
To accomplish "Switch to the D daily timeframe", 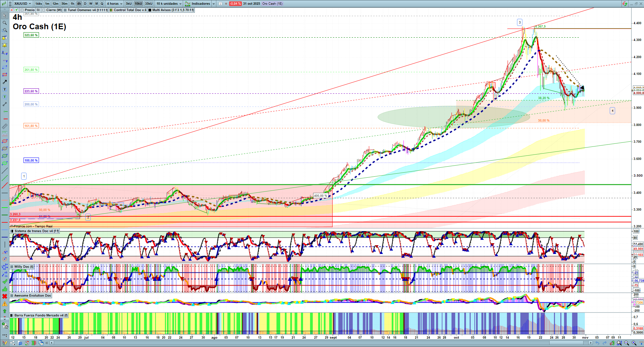I will pyautogui.click(x=85, y=4).
